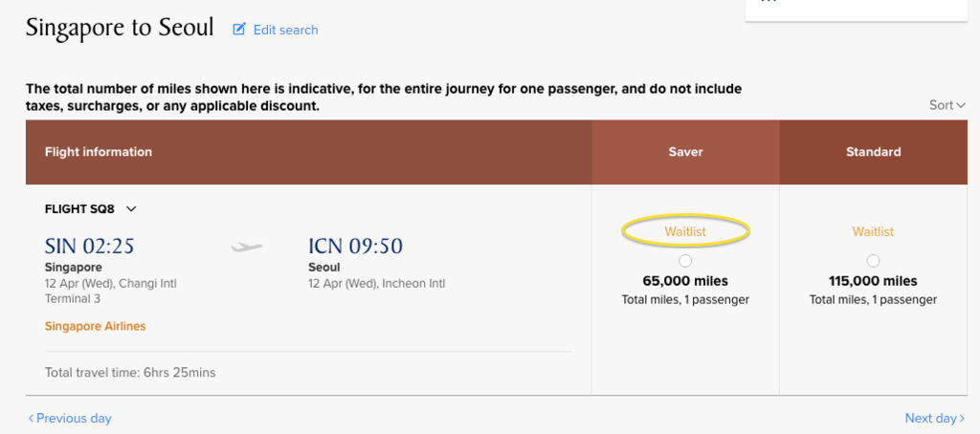Click the Edit search pencil icon
This screenshot has width=980, height=434.
pyautogui.click(x=239, y=30)
